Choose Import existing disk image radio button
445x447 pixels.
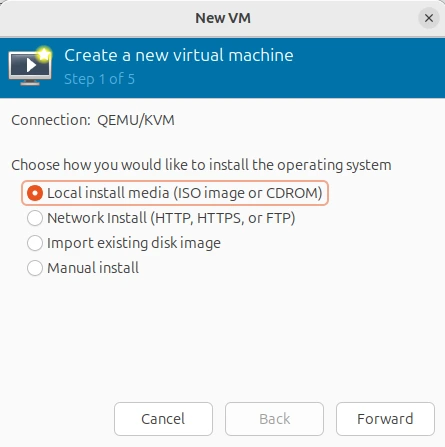(35, 243)
